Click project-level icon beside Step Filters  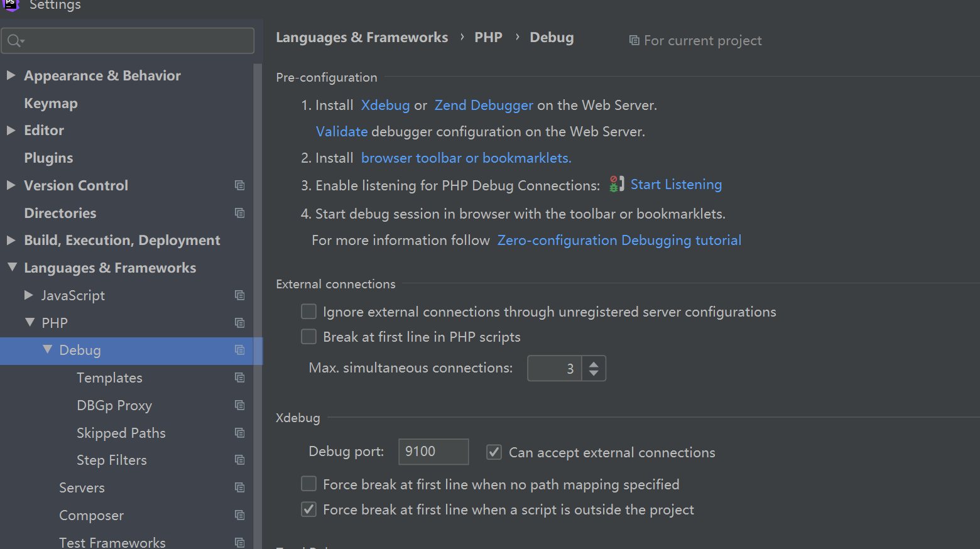click(239, 460)
